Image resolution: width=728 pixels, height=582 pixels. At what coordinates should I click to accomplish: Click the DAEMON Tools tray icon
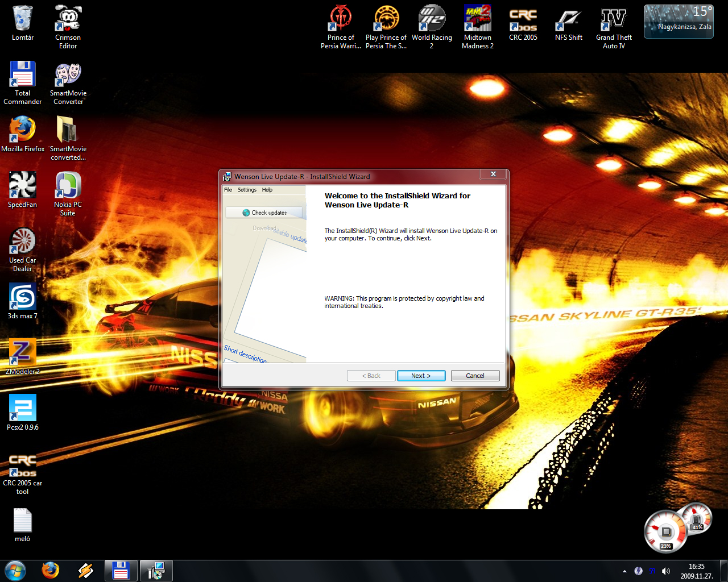[638, 571]
